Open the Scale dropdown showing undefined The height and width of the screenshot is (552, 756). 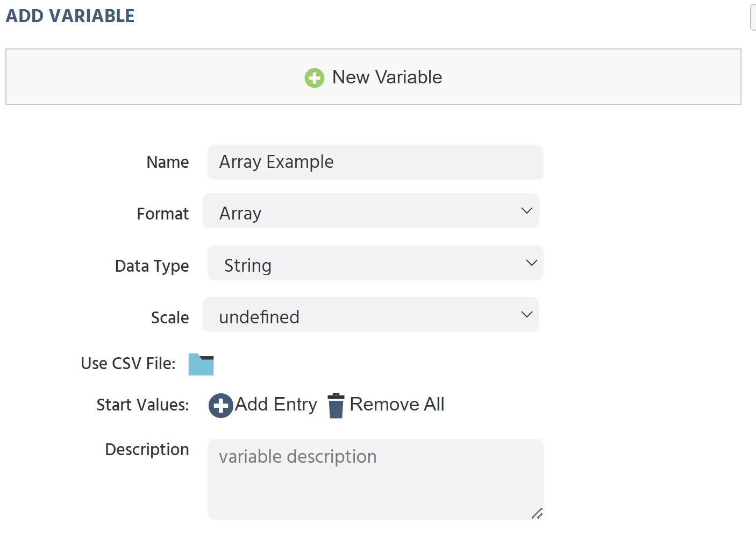(x=370, y=315)
